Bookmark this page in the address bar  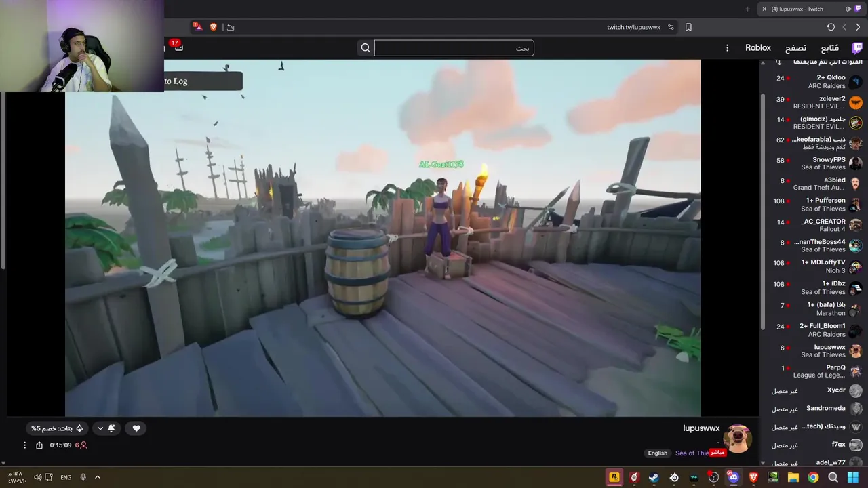(x=688, y=27)
